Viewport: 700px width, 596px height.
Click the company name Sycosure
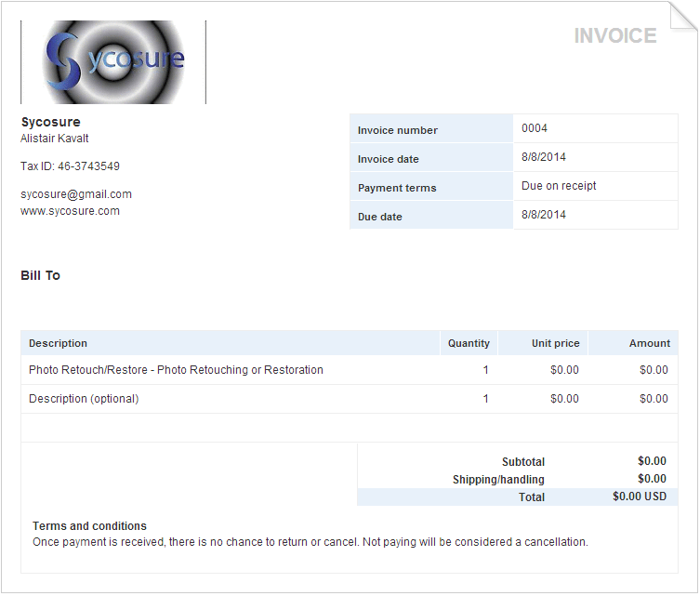point(51,122)
